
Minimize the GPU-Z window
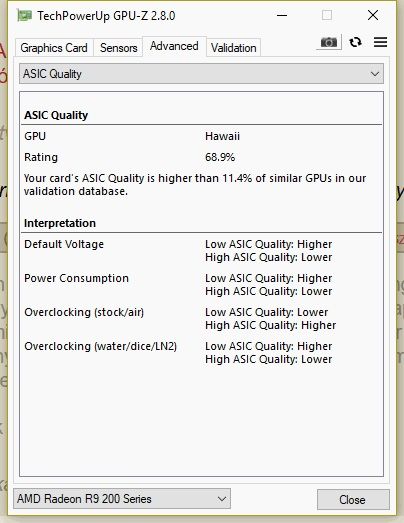tap(282, 15)
